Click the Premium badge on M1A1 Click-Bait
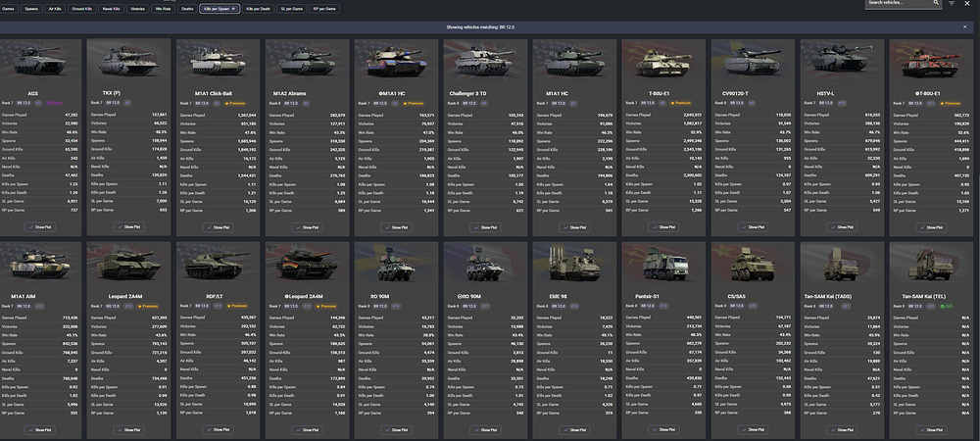980x441 pixels. (234, 103)
